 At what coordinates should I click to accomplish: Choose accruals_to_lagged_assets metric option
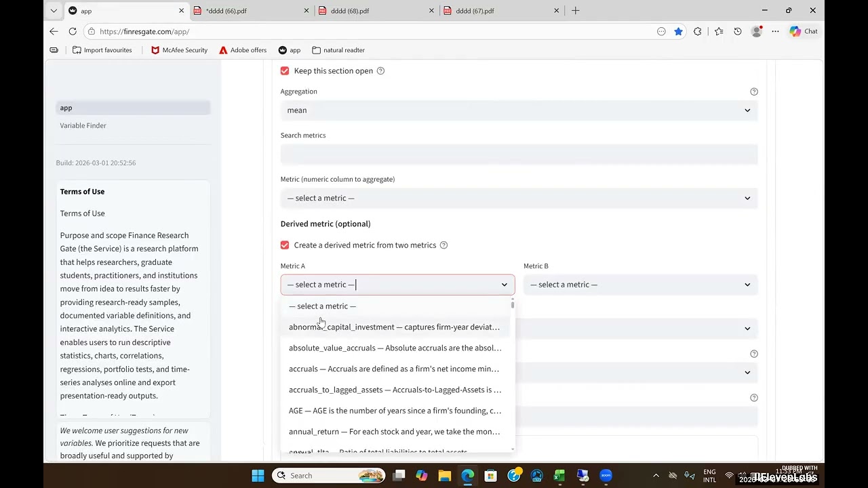point(396,390)
